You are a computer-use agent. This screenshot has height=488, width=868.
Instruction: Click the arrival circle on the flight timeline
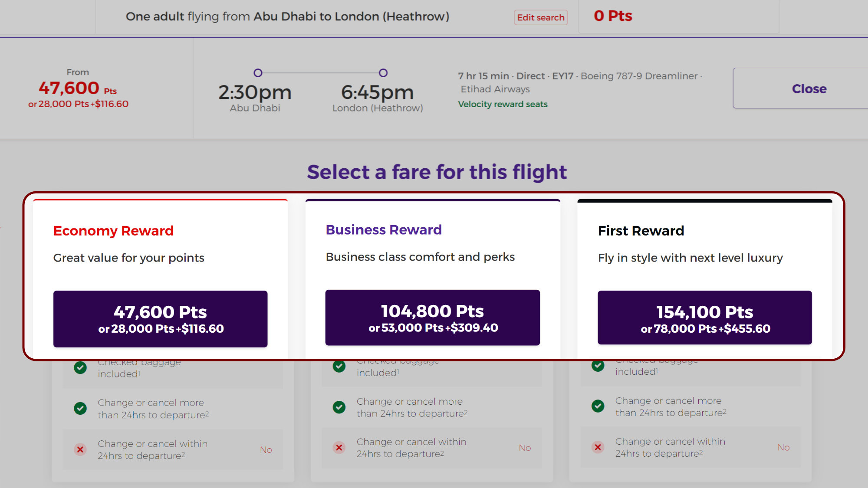[383, 74]
